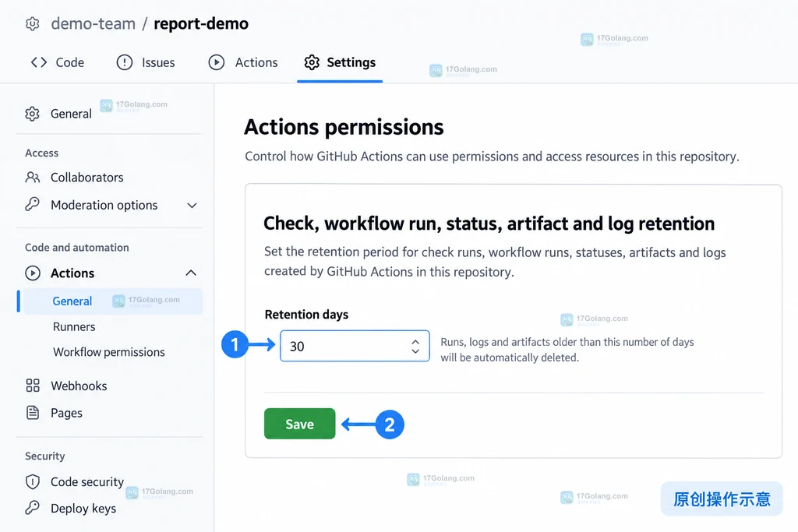Click the Code security shield icon
The image size is (798, 532).
(33, 481)
